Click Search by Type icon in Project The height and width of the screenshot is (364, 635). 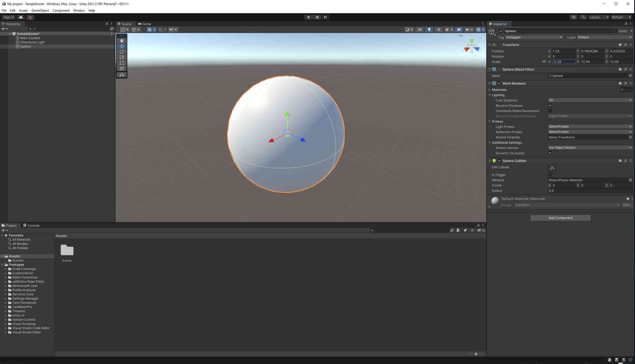(x=458, y=230)
